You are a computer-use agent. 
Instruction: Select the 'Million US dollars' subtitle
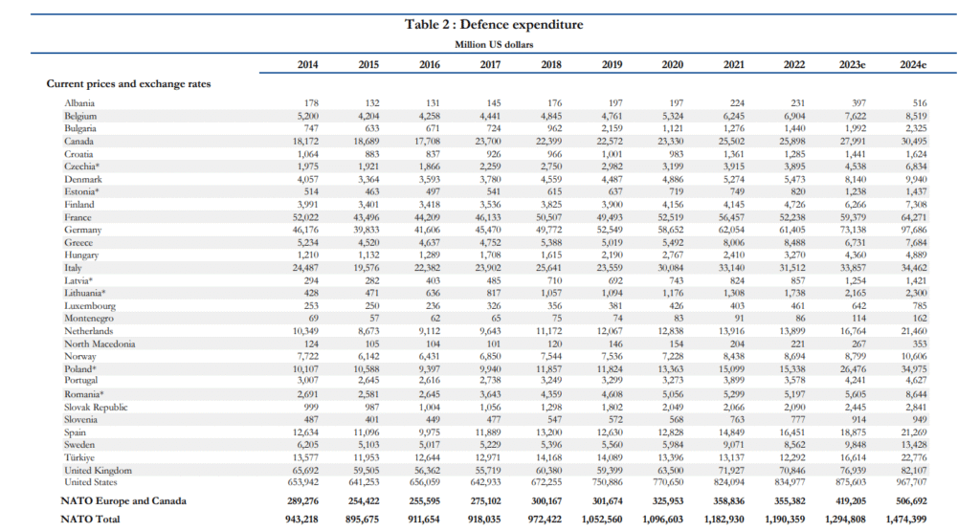[494, 44]
